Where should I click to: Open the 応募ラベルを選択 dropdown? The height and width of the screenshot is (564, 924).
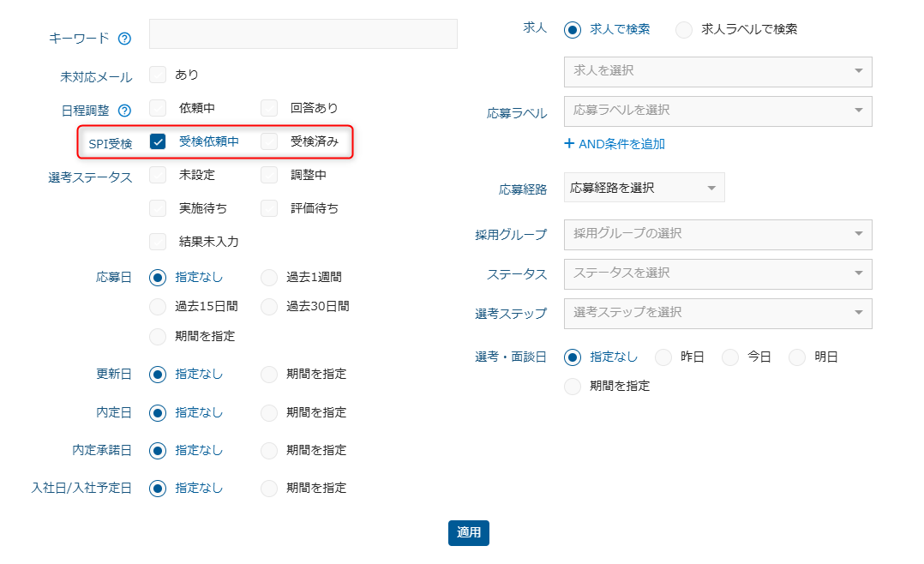point(717,111)
